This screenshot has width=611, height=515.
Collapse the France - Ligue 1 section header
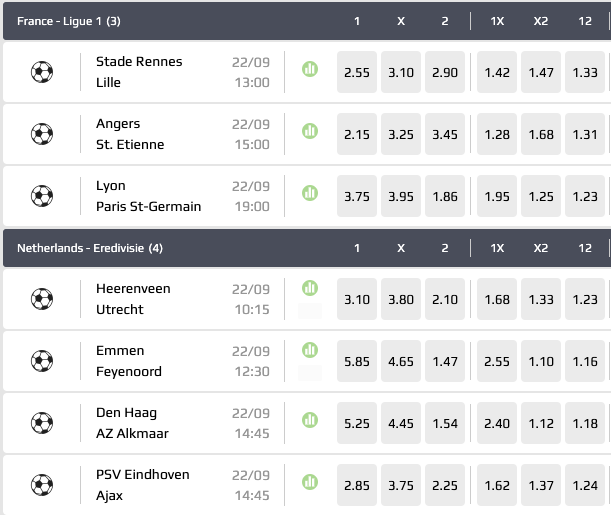pos(68,20)
